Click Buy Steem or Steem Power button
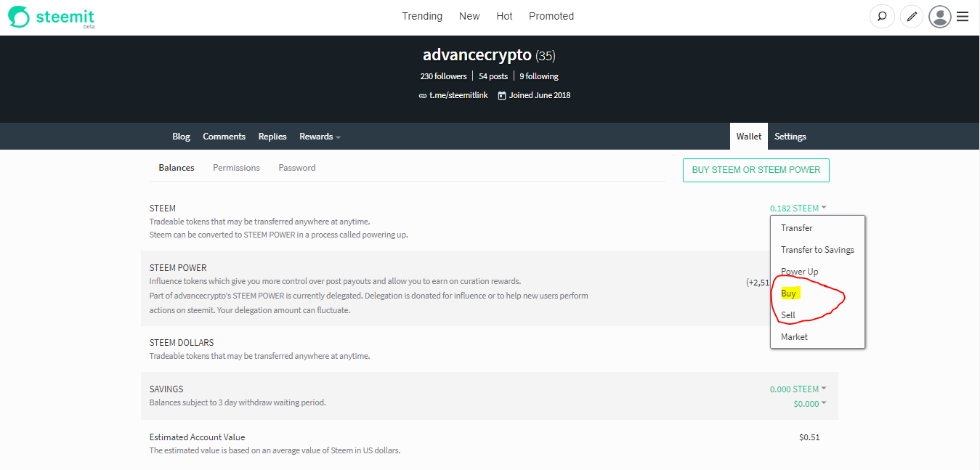This screenshot has width=980, height=470. tap(756, 170)
